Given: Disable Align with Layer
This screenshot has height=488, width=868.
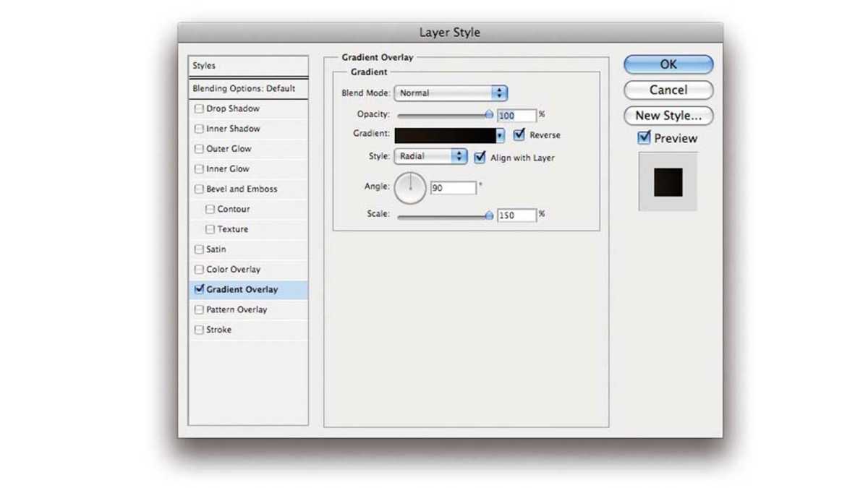Looking at the screenshot, I should [479, 157].
